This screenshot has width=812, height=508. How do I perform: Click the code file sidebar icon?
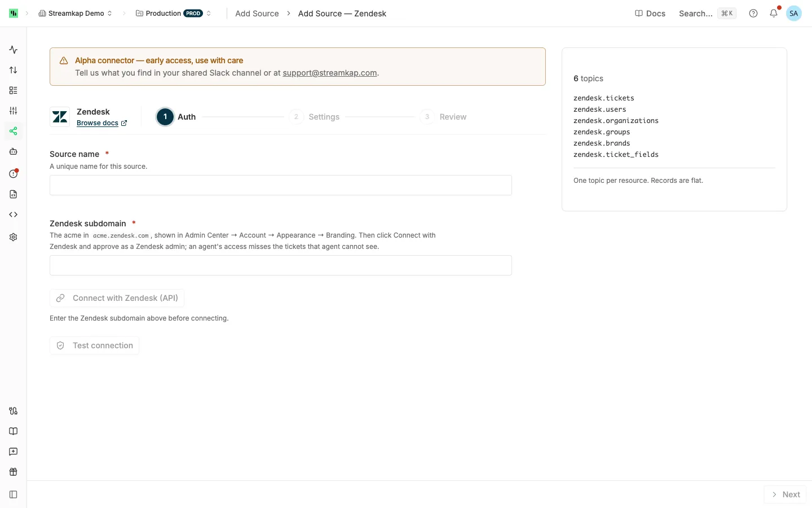14,194
